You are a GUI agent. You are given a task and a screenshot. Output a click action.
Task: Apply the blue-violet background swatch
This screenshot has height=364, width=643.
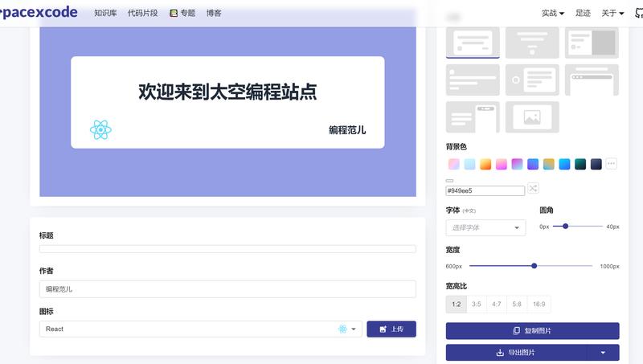[533, 164]
